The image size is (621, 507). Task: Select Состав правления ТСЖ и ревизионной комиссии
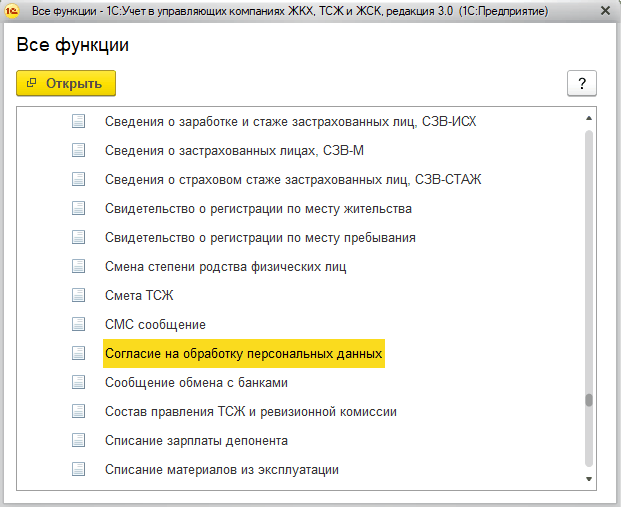(x=251, y=412)
